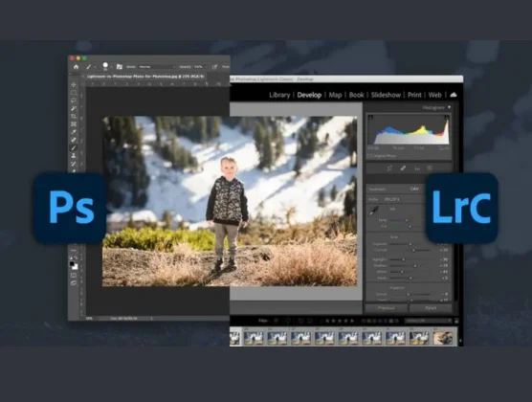Viewport: 532px width, 402px height.
Task: Open the Slideshow module
Action: click(386, 95)
